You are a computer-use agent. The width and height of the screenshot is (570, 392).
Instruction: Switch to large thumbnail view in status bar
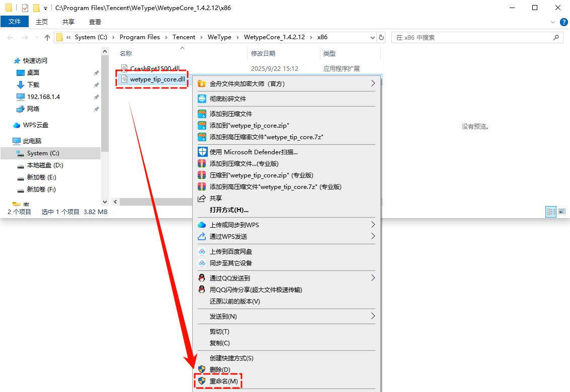(x=562, y=212)
